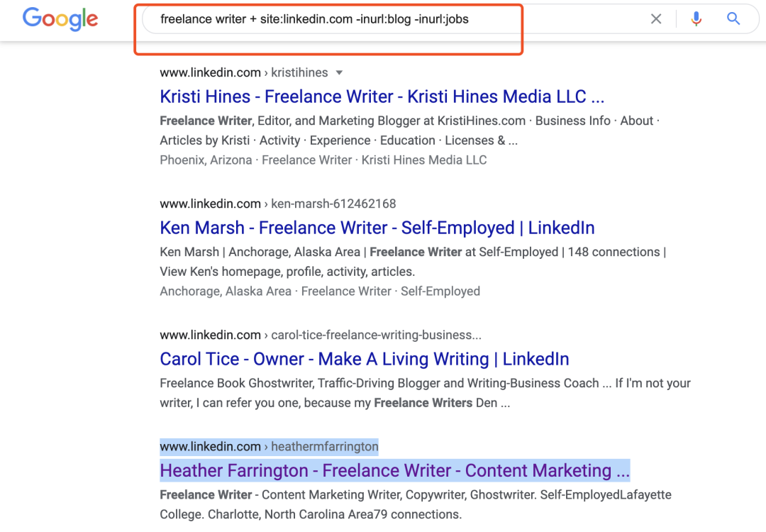Expand the dropdown arrow beside kristihines URL
The height and width of the screenshot is (532, 766).
[x=339, y=72]
